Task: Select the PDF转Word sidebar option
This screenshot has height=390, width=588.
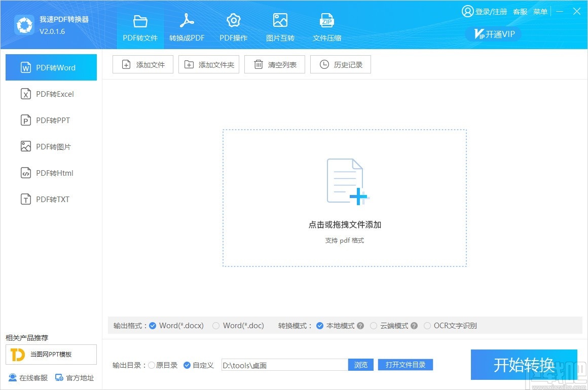Action: tap(51, 67)
